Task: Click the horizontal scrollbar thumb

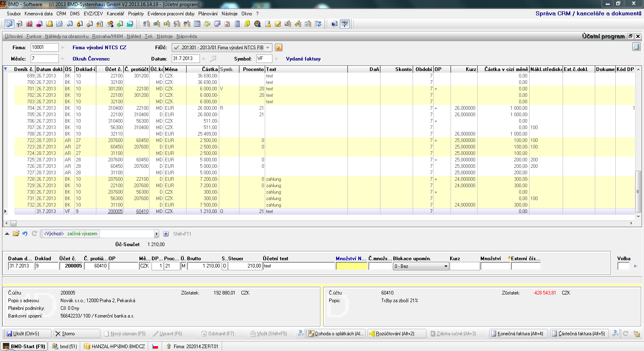Action: pyautogui.click(x=13, y=223)
